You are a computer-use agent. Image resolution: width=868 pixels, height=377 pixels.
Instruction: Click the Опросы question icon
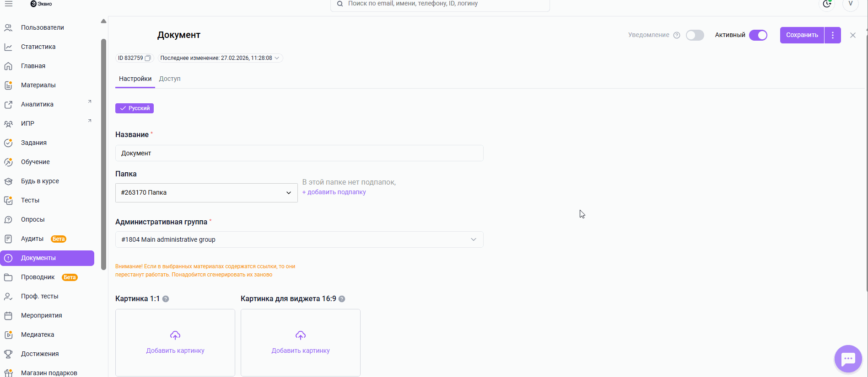pyautogui.click(x=8, y=219)
